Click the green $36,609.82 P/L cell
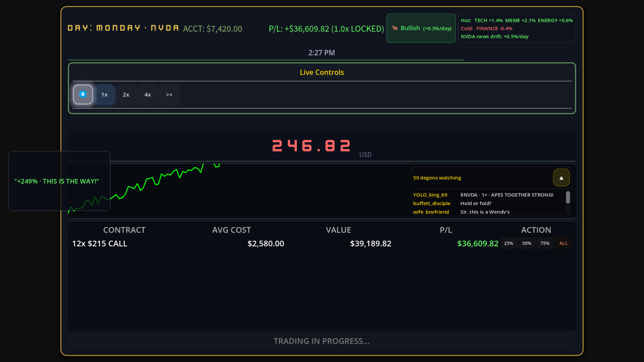This screenshot has height=362, width=644. pyautogui.click(x=478, y=244)
